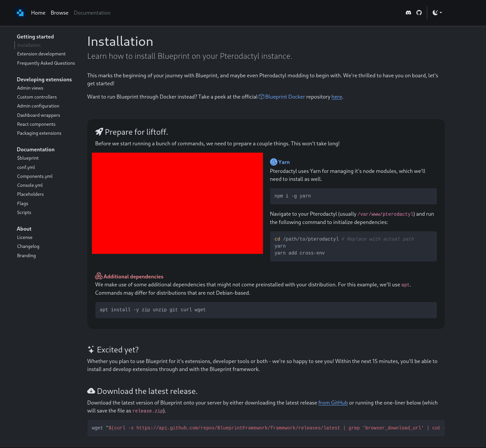The width and height of the screenshot is (486, 448).
Task: Click the cloud download icon
Action: click(91, 391)
